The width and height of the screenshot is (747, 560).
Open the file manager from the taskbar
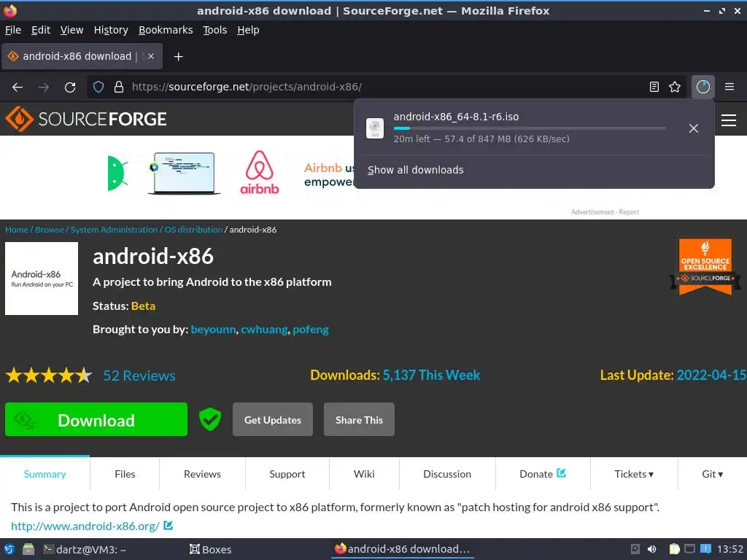coord(28,549)
